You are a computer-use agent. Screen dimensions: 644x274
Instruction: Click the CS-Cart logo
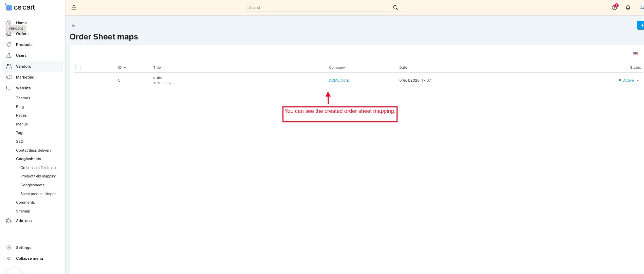[20, 7]
